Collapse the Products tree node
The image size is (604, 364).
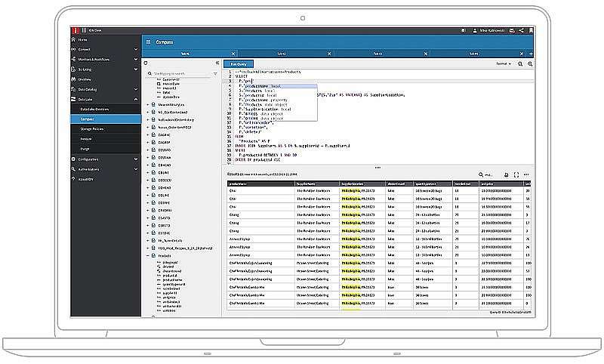[147, 256]
